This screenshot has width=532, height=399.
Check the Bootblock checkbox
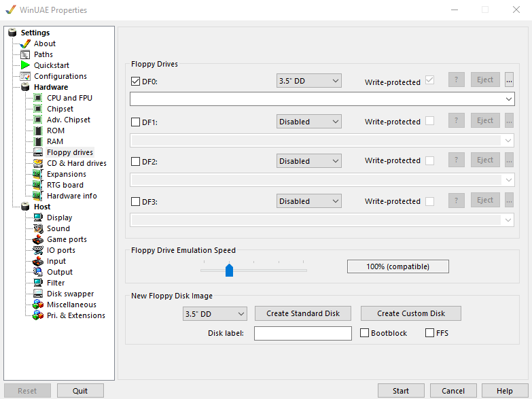(364, 333)
